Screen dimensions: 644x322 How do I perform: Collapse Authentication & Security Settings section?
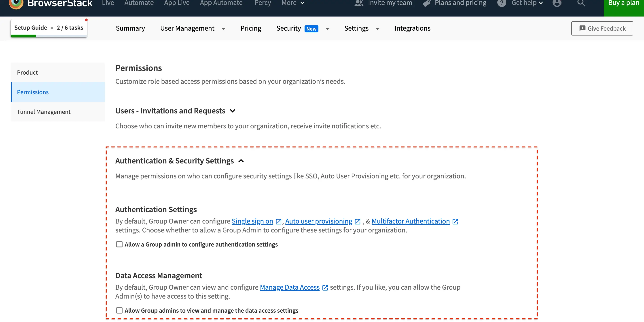point(241,161)
